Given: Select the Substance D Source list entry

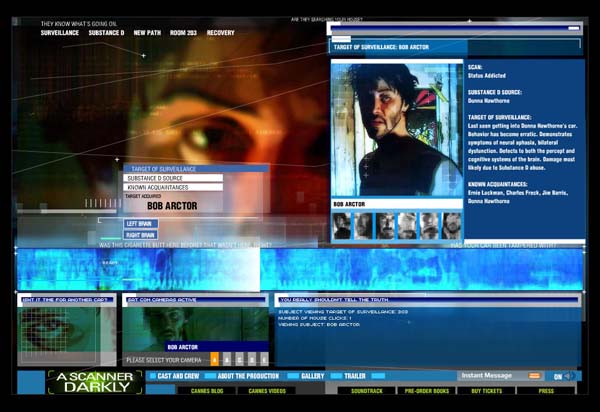Looking at the screenshot, I should click(173, 178).
